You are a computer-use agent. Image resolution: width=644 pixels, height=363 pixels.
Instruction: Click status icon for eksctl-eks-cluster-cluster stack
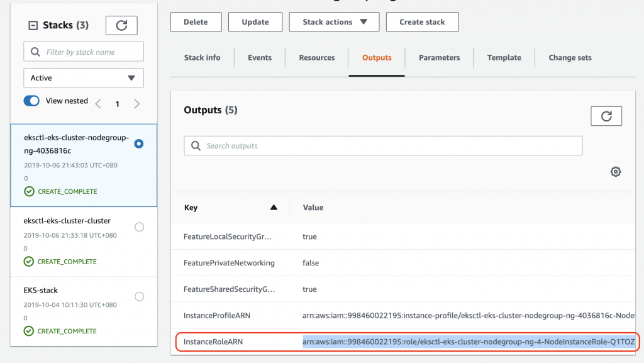(x=29, y=262)
